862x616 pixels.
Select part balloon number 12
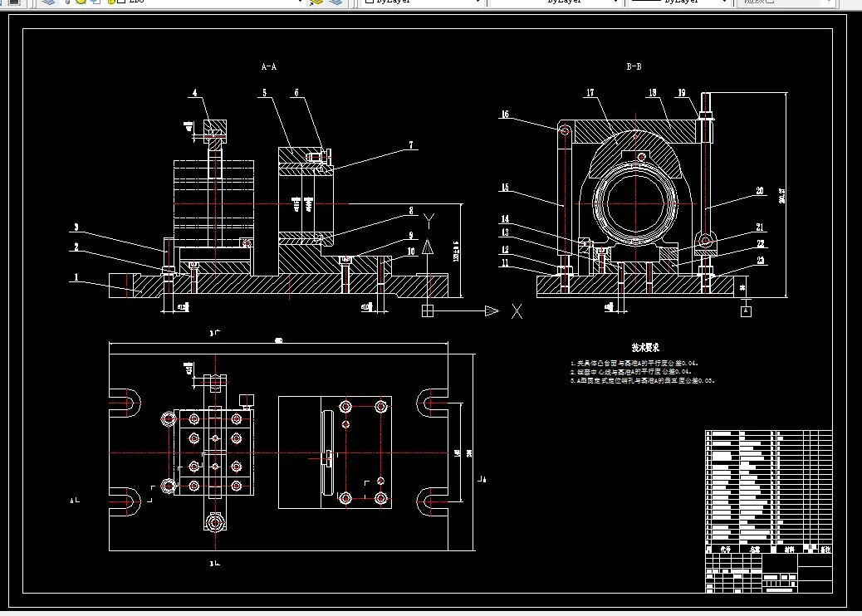coord(505,250)
